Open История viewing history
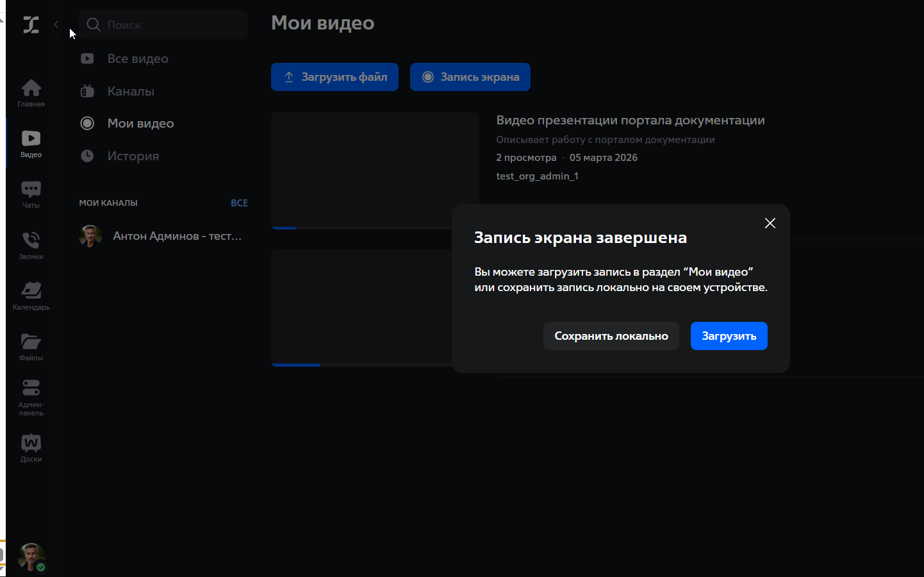Viewport: 924px width, 577px height. [133, 156]
